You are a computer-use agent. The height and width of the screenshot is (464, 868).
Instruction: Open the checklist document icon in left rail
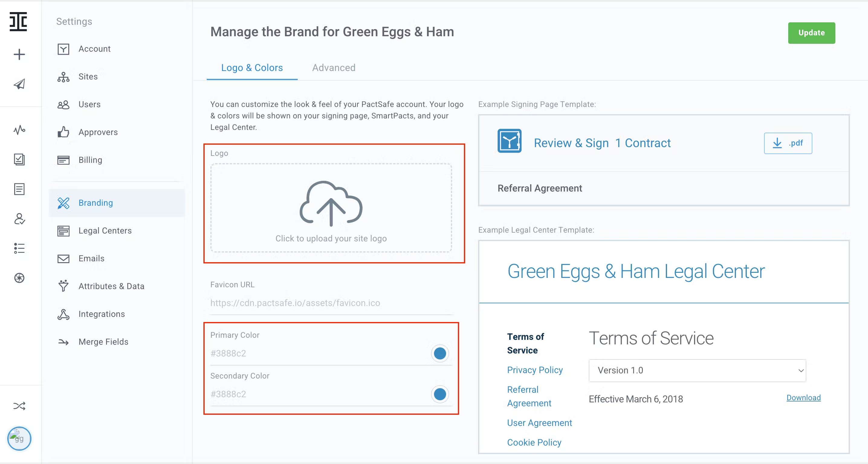click(19, 159)
